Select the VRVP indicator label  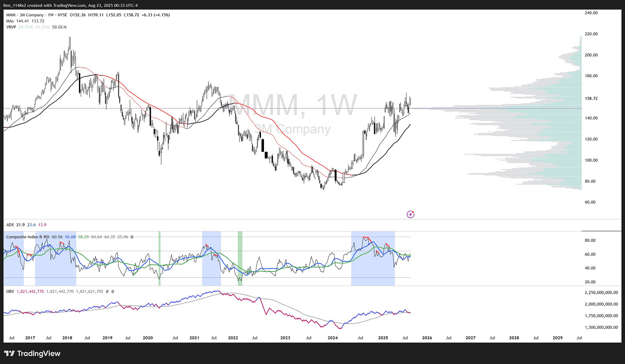[11, 27]
